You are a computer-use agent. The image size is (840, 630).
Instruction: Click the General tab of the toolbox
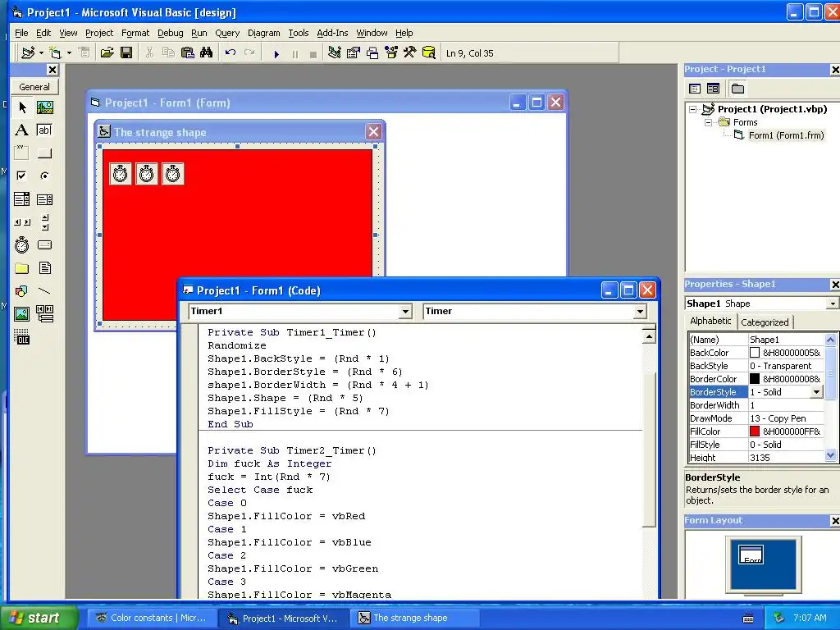coord(34,87)
